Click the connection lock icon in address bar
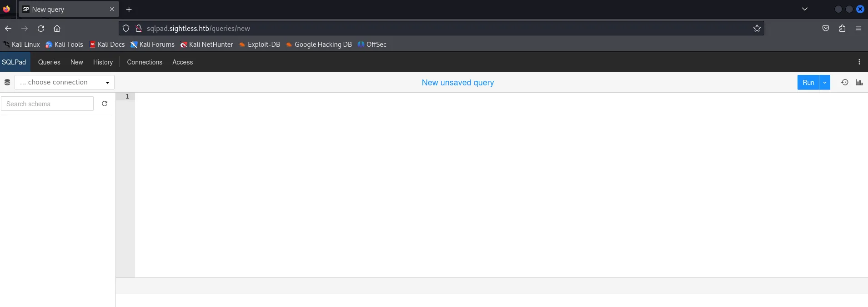The height and width of the screenshot is (307, 868). [x=139, y=28]
